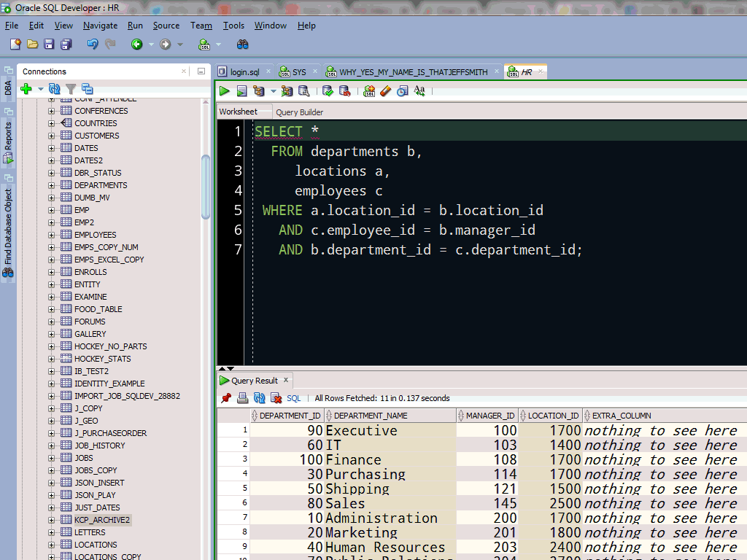Expand the JOB_HISTORY table node
The width and height of the screenshot is (747, 560).
tap(52, 446)
